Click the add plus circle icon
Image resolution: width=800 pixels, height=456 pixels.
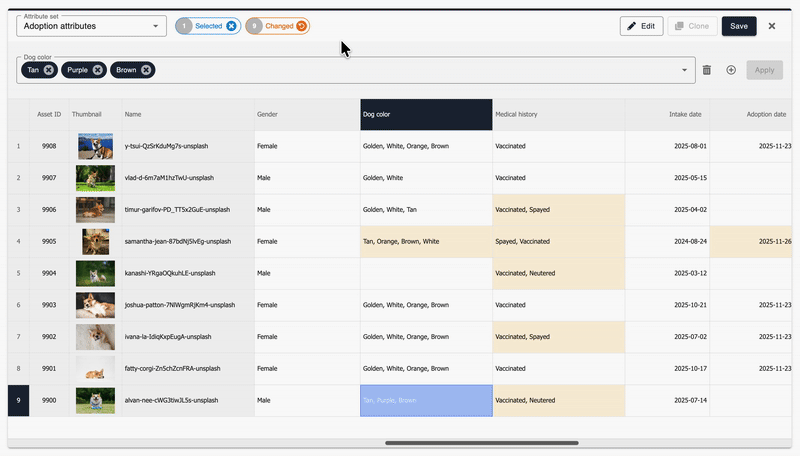731,70
